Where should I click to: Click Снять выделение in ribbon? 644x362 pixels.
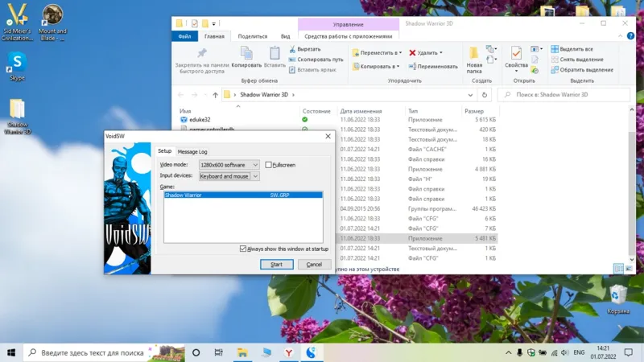pyautogui.click(x=577, y=60)
